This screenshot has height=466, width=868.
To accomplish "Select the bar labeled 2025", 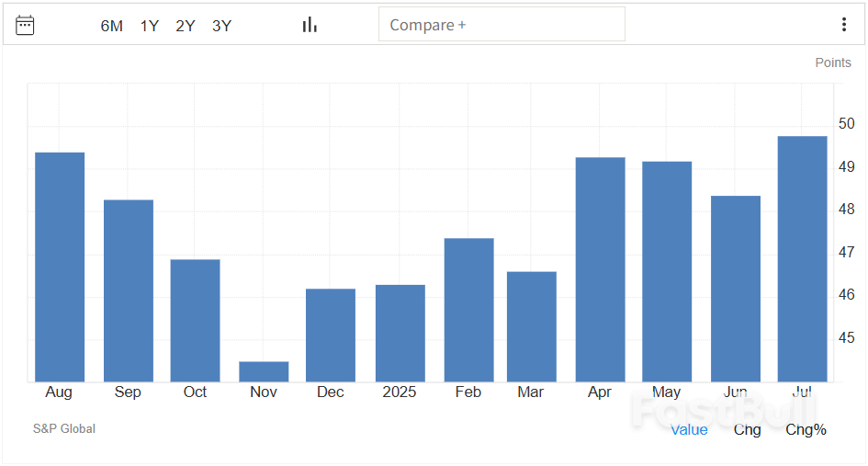I will pyautogui.click(x=400, y=333).
